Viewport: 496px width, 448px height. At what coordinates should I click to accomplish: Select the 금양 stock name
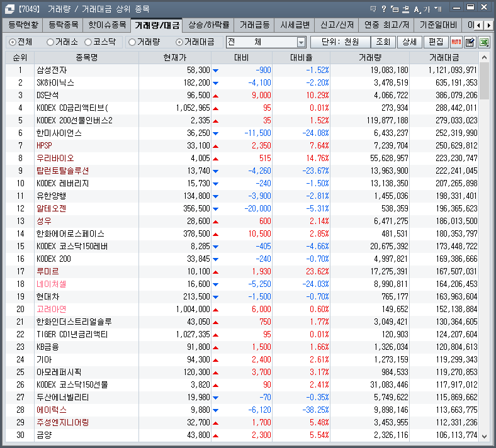[x=44, y=435]
